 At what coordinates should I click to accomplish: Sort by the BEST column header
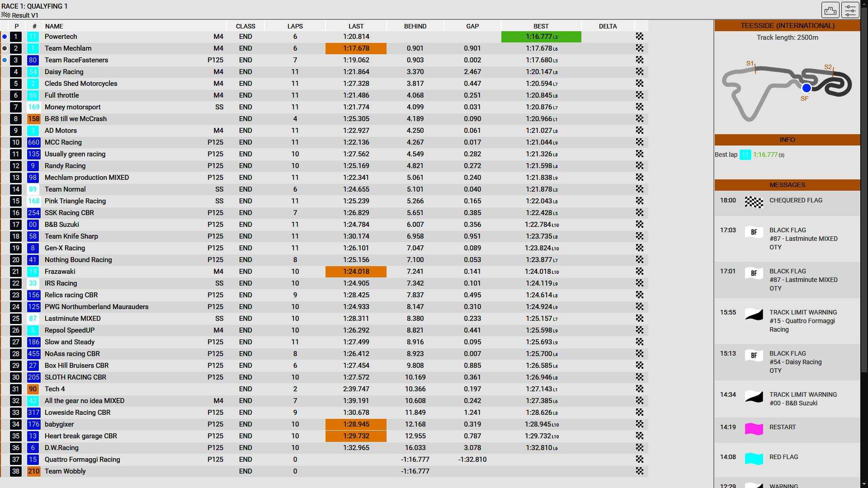541,26
